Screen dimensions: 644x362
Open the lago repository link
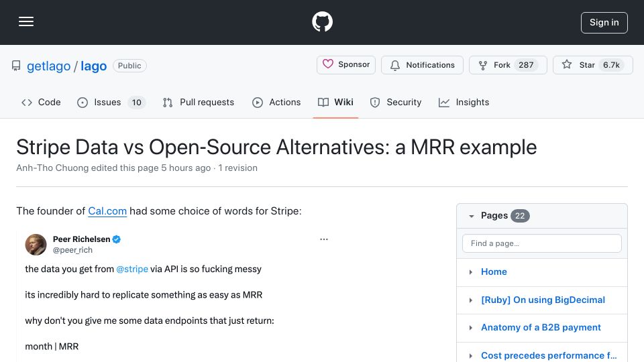point(94,66)
